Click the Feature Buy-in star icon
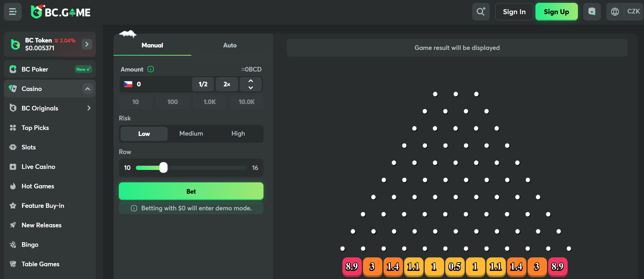The image size is (644, 279). coord(13,205)
